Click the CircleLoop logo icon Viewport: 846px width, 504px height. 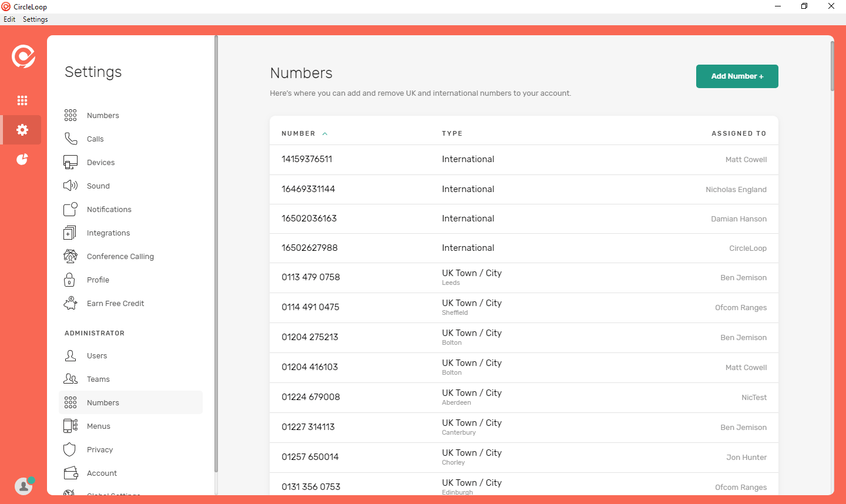tap(23, 57)
